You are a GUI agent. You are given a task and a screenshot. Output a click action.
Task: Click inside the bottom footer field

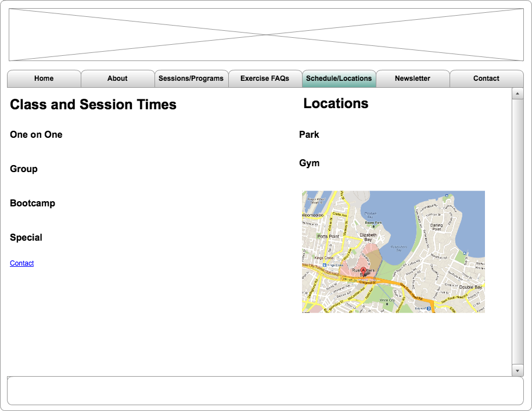tap(266, 390)
